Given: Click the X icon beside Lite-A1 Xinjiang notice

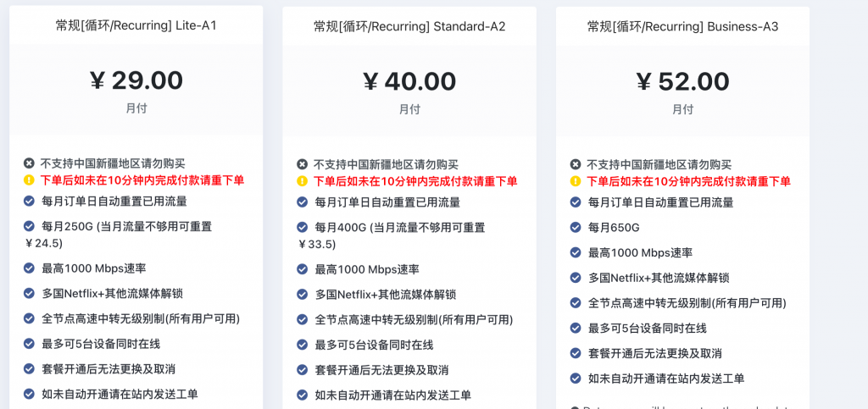Looking at the screenshot, I should [x=29, y=163].
